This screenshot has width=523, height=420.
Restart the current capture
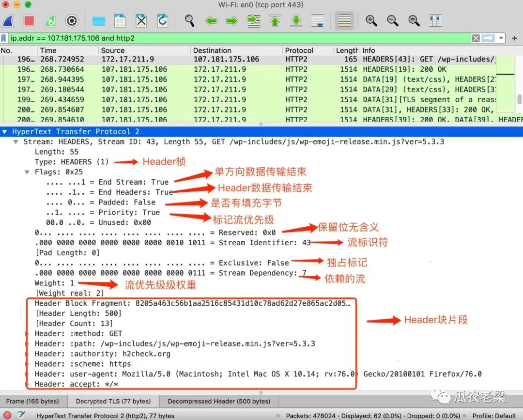[x=51, y=21]
